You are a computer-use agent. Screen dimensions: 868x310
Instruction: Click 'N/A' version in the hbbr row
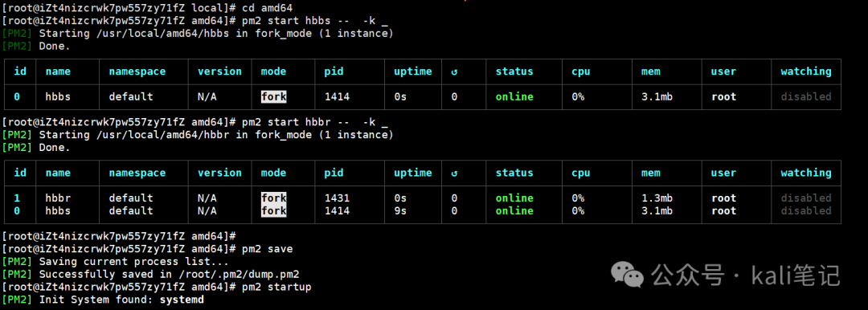(x=207, y=198)
